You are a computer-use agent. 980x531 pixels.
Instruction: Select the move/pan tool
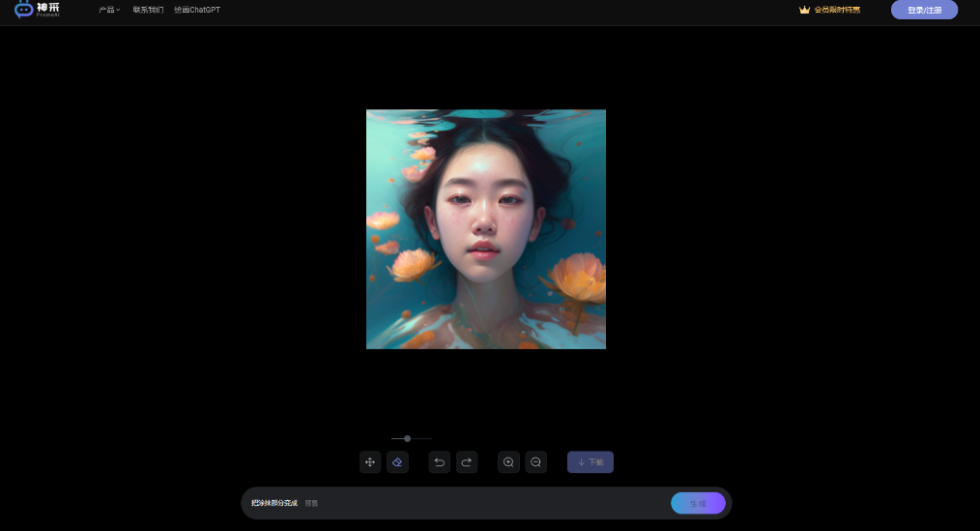pyautogui.click(x=370, y=462)
